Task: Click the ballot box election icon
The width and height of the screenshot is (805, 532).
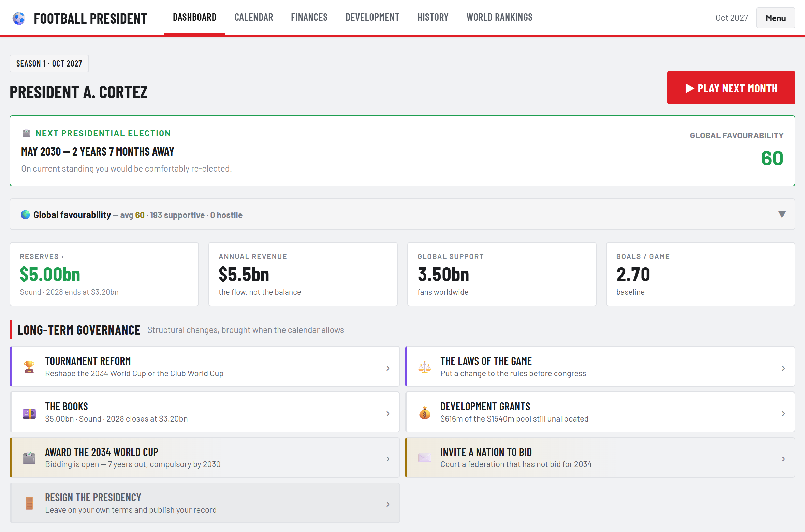Action: (x=26, y=133)
